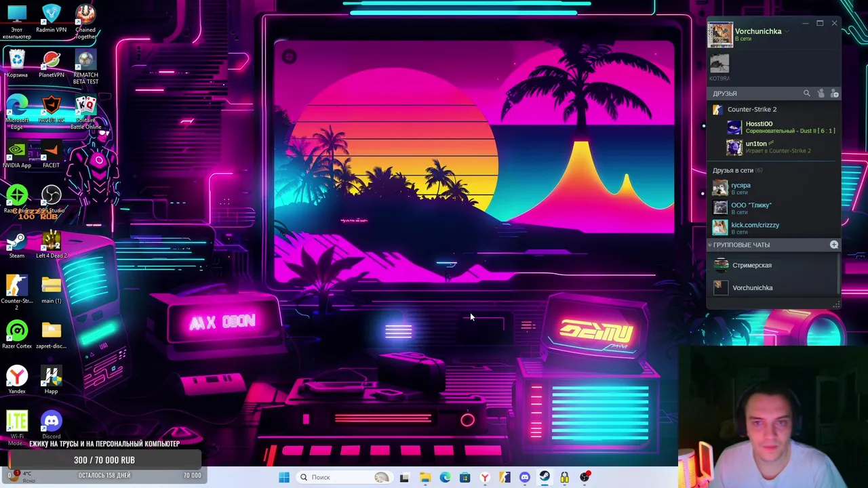The height and width of the screenshot is (488, 868).
Task: Select the OBS Studio desktop shortcut
Action: (x=51, y=200)
